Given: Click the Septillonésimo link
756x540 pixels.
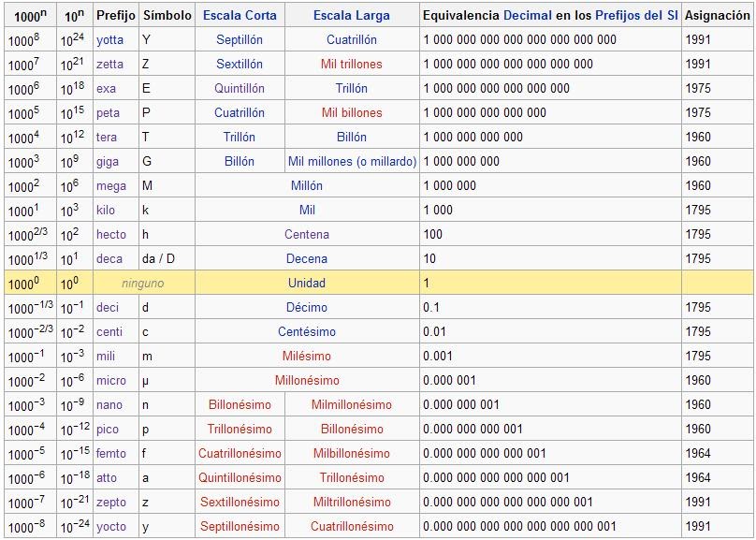Looking at the screenshot, I should click(240, 527).
